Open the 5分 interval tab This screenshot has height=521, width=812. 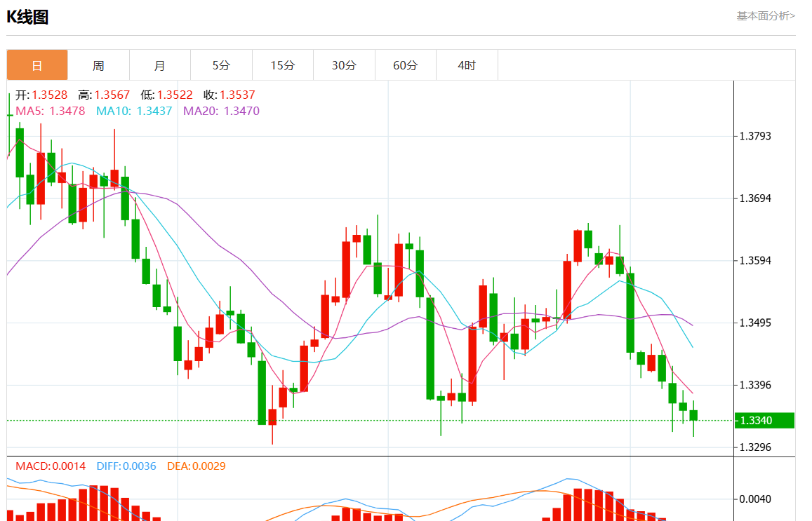(221, 65)
